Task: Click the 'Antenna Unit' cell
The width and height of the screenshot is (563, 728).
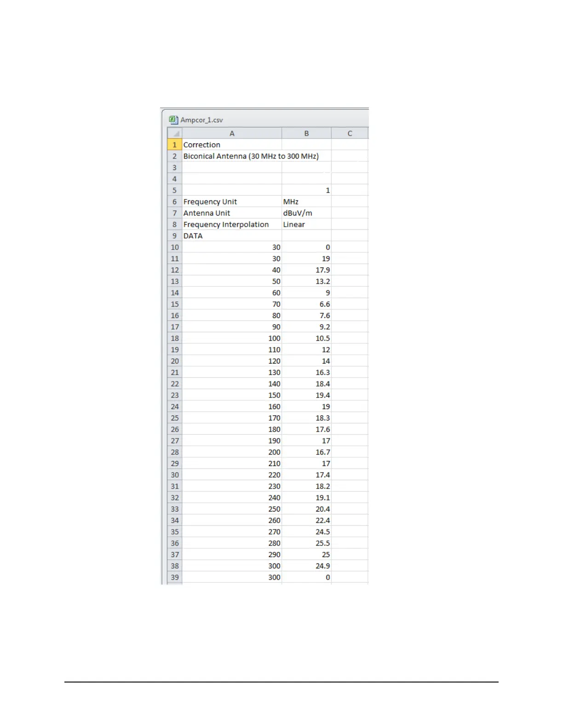Action: [x=232, y=213]
